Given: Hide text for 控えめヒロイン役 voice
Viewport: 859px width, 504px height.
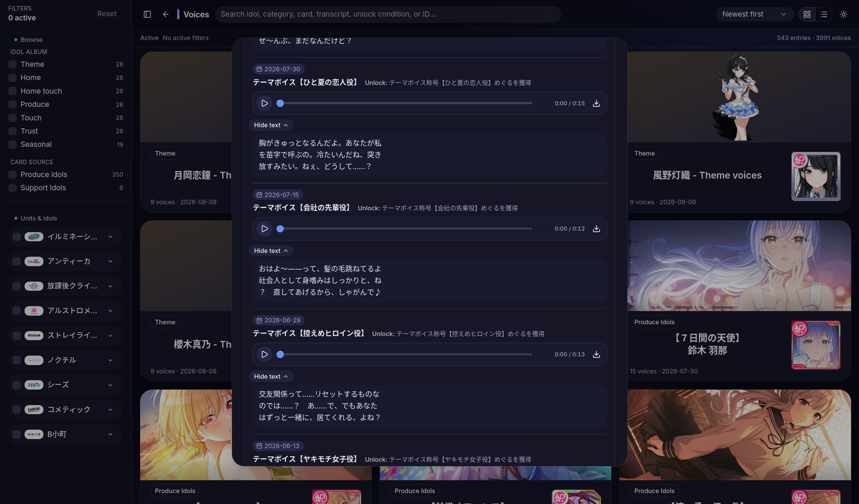Looking at the screenshot, I should 271,376.
